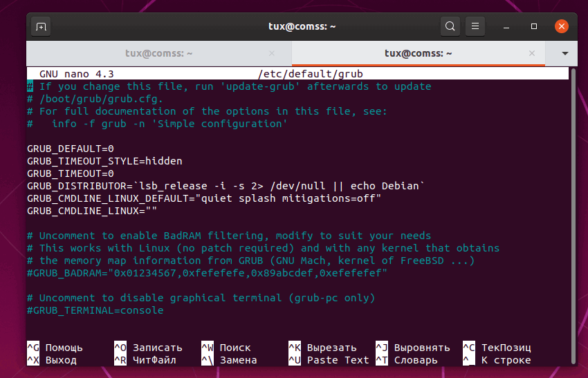Click the ^K Вырезать cut shortcut
Viewport: 588px width, 378px height.
(x=322, y=348)
